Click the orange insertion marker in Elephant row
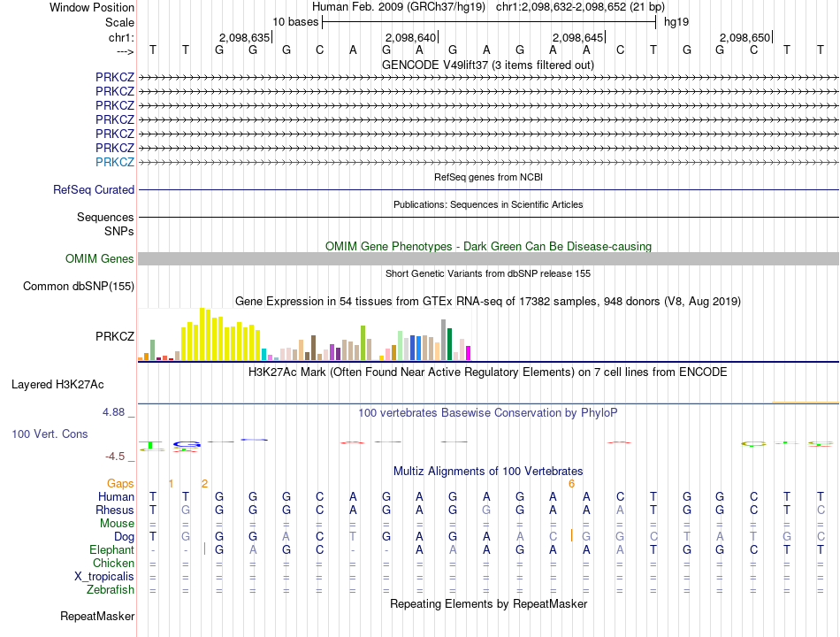This screenshot has width=840, height=637. point(204,549)
